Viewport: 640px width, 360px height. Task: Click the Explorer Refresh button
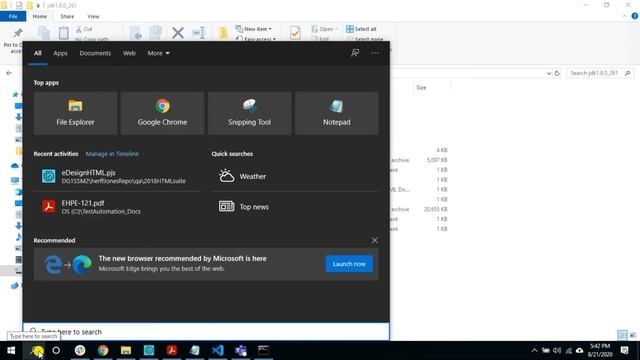(557, 73)
